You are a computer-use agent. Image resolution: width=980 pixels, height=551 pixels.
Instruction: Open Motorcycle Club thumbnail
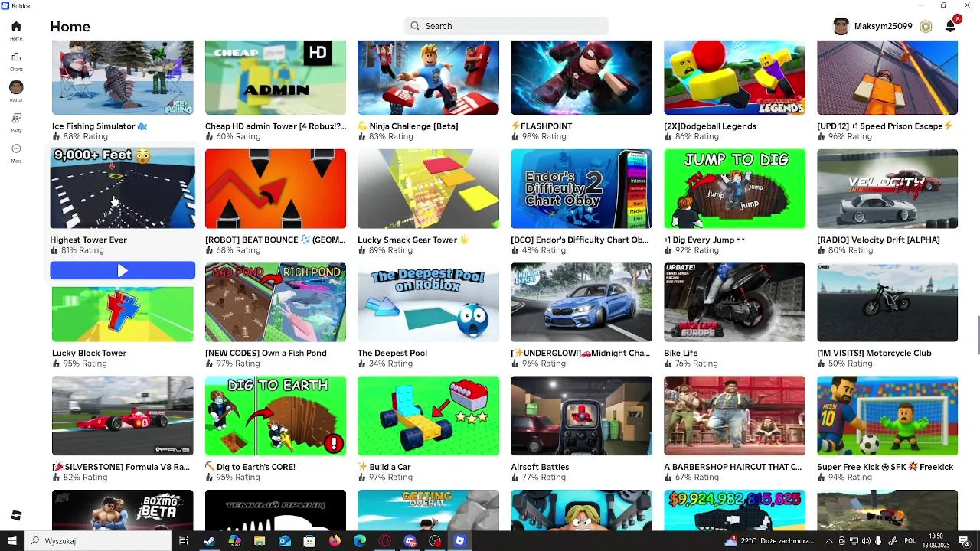(887, 302)
